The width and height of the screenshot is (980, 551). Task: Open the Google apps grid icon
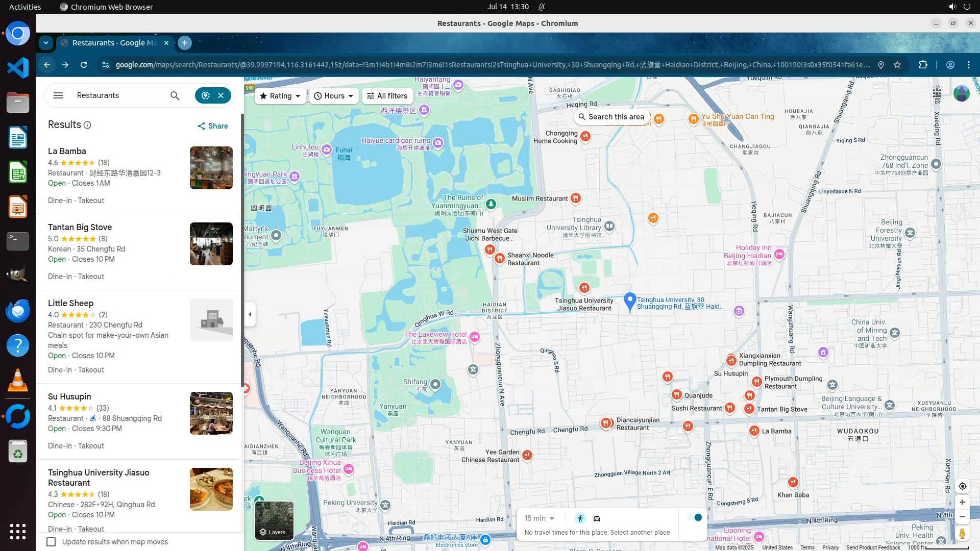937,93
